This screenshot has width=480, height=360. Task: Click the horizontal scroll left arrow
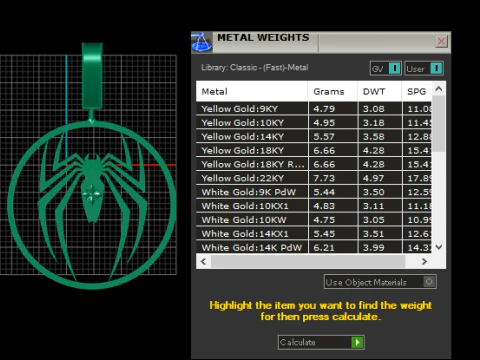[203, 262]
